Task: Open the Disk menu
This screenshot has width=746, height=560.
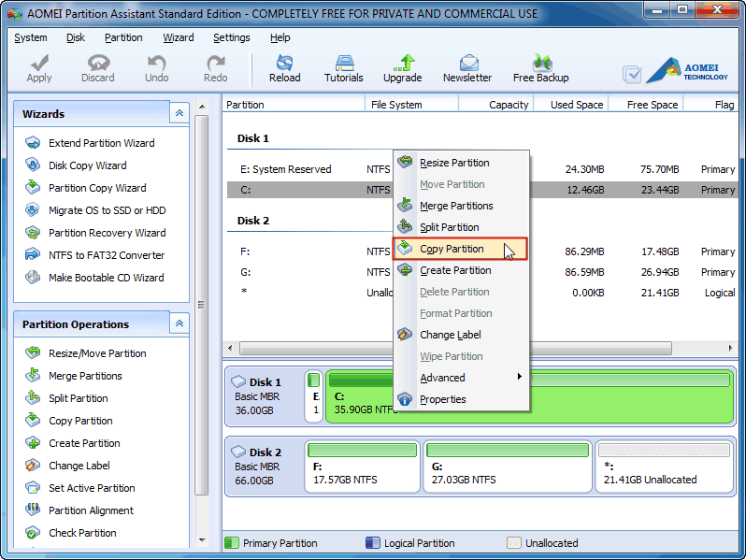Action: [75, 37]
